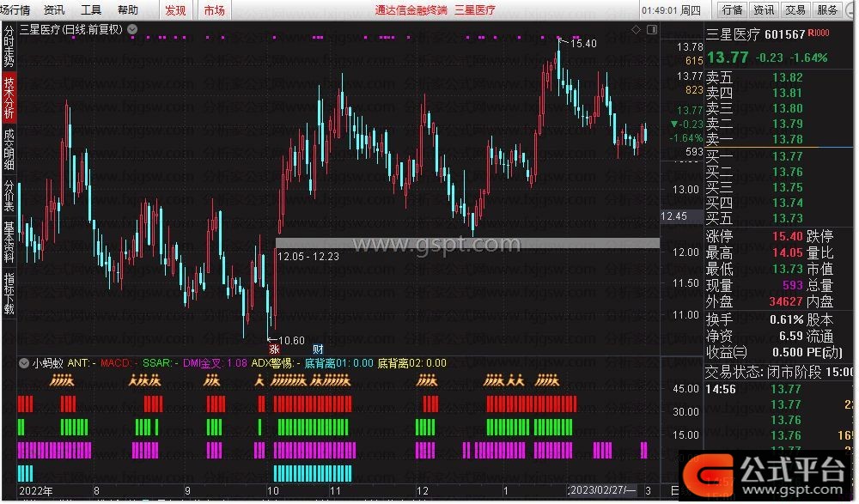This screenshot has width=859, height=504.
Task: Click the SSAR indicator label
Action: (161, 362)
